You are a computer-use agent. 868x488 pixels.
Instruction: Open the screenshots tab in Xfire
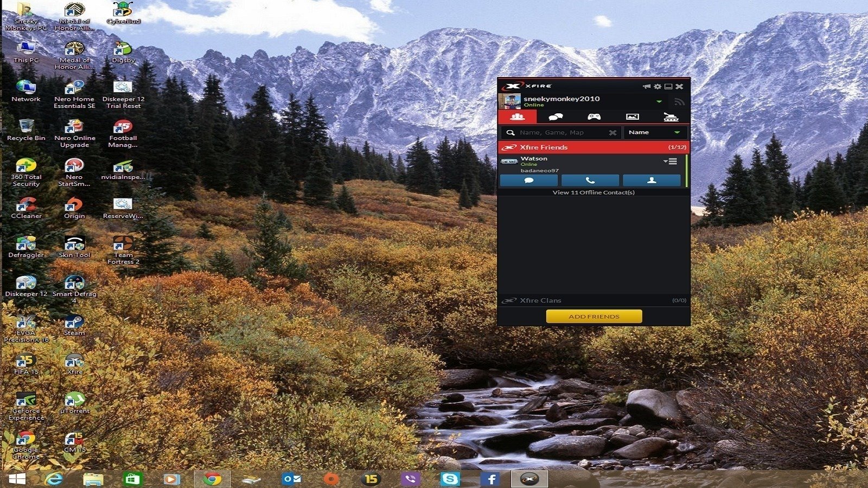[x=633, y=115]
